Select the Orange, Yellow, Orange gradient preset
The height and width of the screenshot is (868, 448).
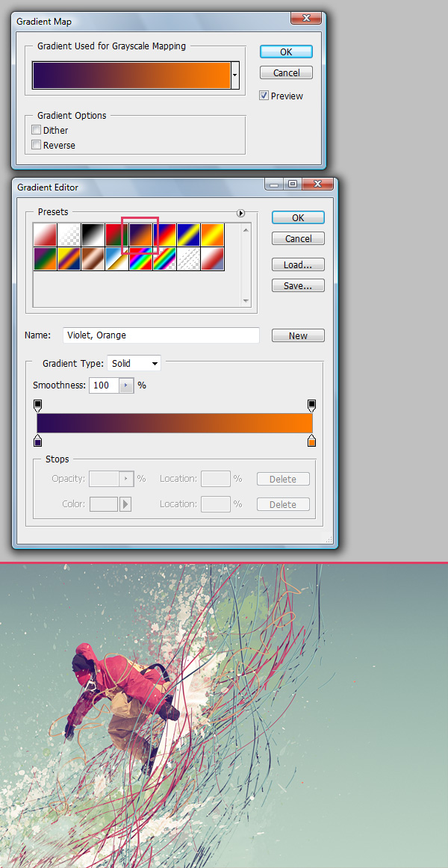(212, 235)
